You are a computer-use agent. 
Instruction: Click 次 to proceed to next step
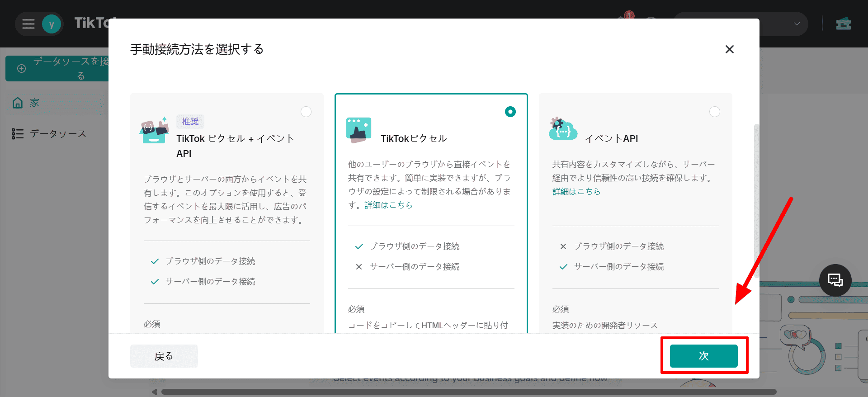point(703,356)
